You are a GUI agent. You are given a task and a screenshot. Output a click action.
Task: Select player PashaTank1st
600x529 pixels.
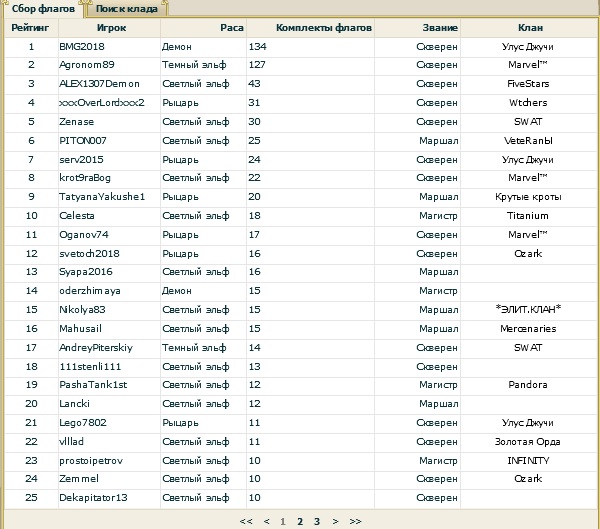93,385
